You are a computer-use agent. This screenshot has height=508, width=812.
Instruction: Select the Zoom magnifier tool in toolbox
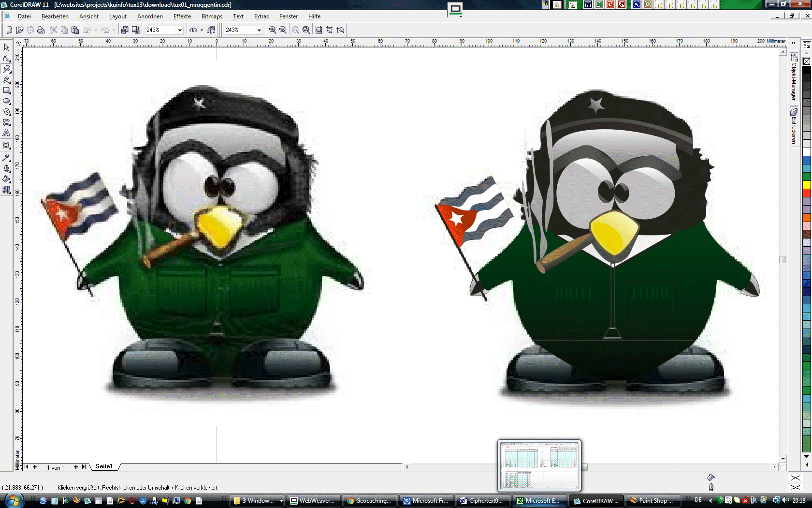pyautogui.click(x=6, y=69)
